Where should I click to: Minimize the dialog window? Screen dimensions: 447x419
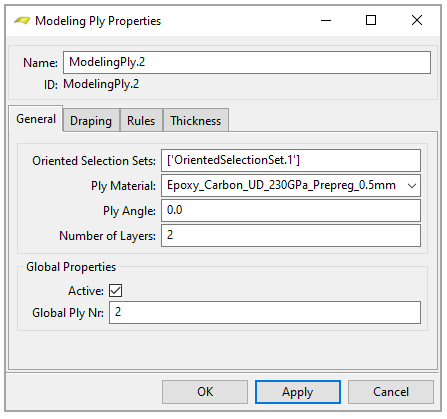point(326,21)
